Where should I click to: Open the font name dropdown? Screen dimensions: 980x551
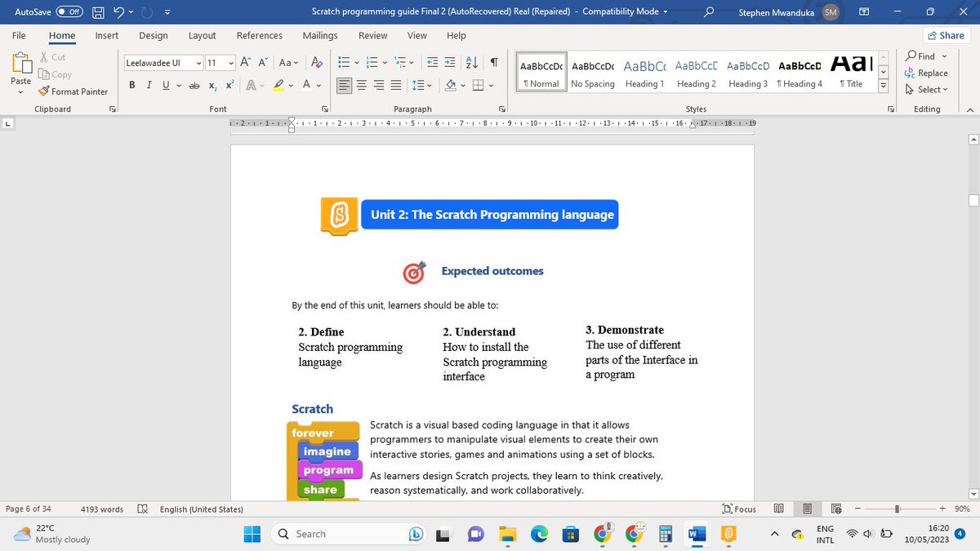[198, 63]
